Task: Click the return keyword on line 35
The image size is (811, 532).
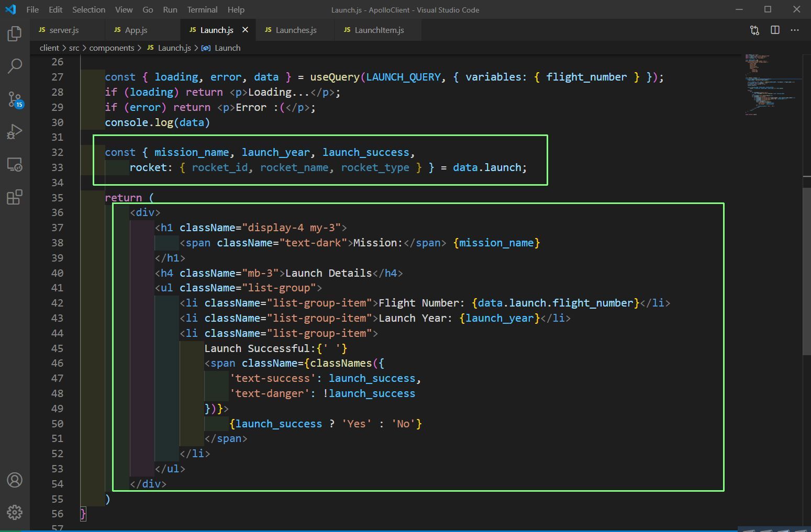Action: tap(123, 198)
